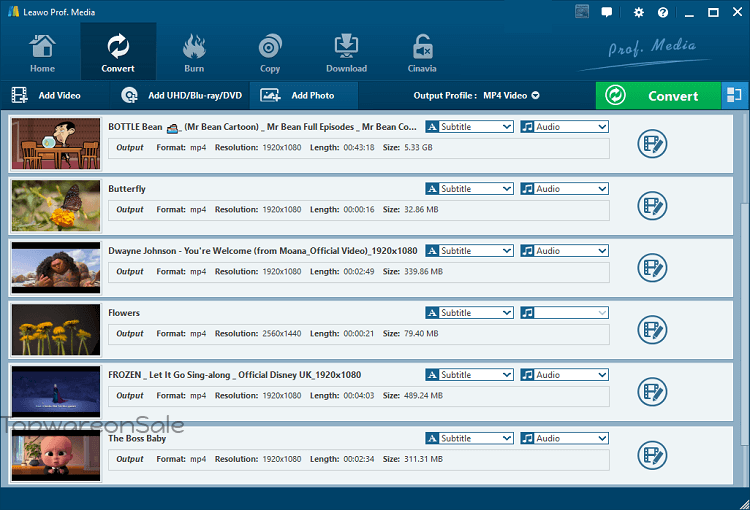Click the FROZEN _ Let It Go title
This screenshot has height=510, width=750.
[x=234, y=375]
